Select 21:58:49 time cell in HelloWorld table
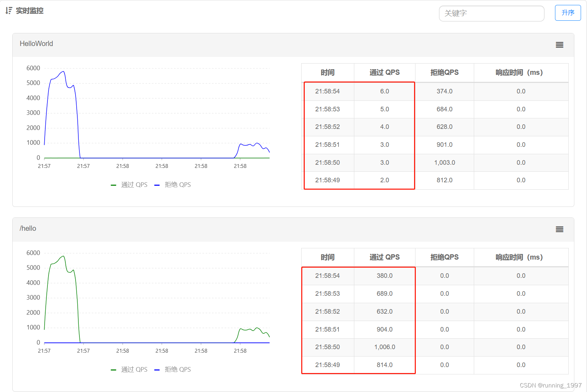This screenshot has height=392, width=587. (x=328, y=180)
